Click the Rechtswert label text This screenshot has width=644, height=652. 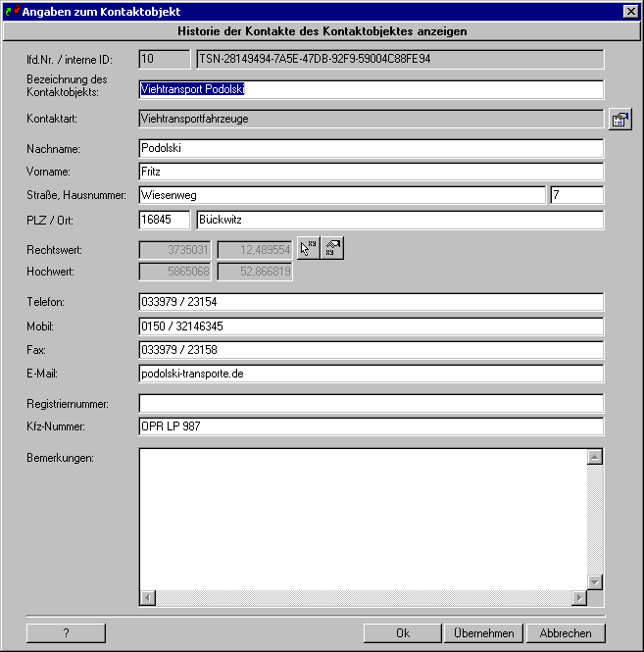[54, 250]
